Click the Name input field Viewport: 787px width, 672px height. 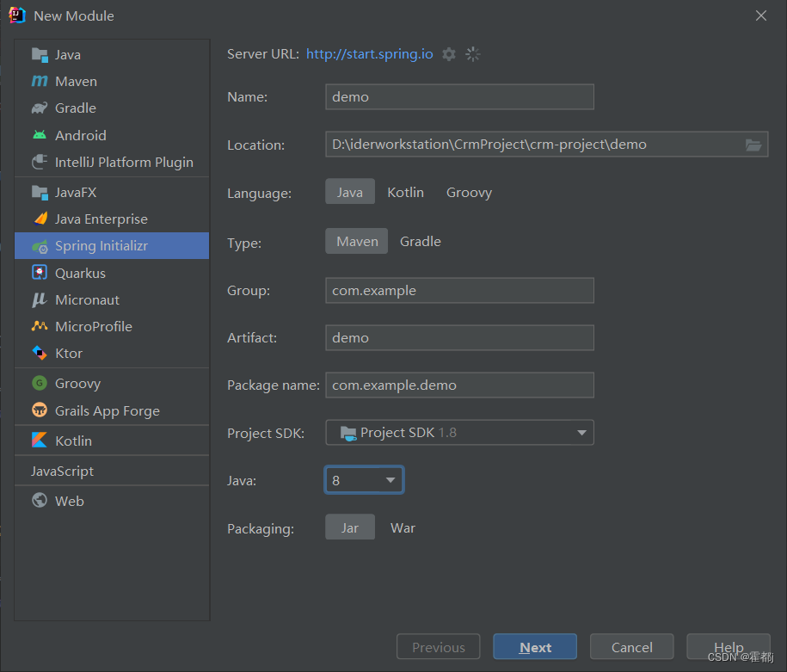pyautogui.click(x=459, y=97)
